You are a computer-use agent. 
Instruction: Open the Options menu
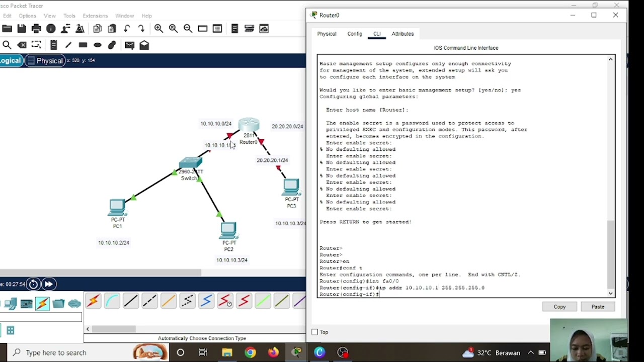click(x=27, y=16)
